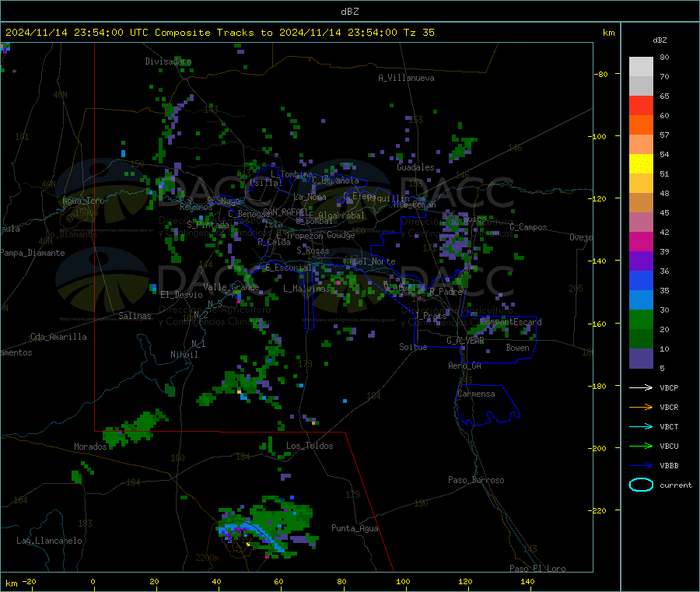Click the Agua_Toro map label
This screenshot has height=592, width=700.
83,201
